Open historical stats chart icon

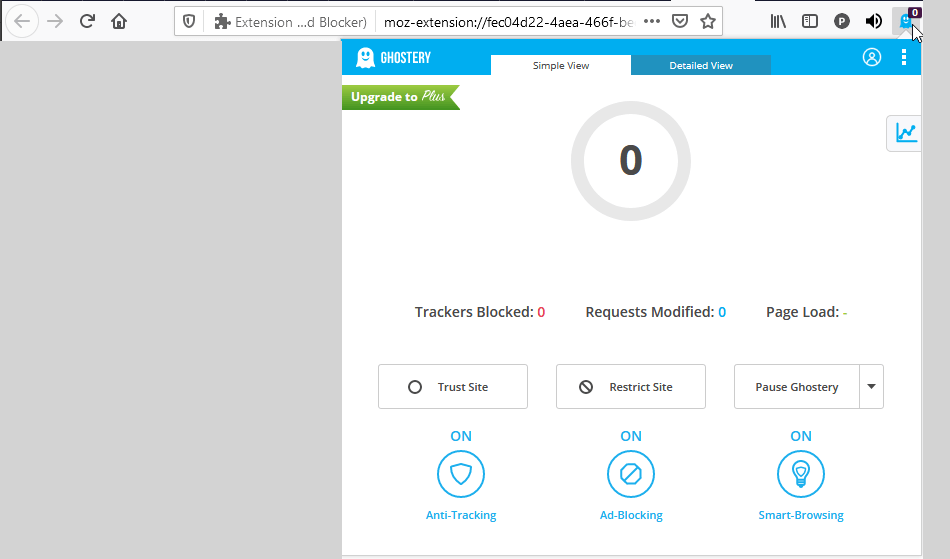(x=905, y=133)
